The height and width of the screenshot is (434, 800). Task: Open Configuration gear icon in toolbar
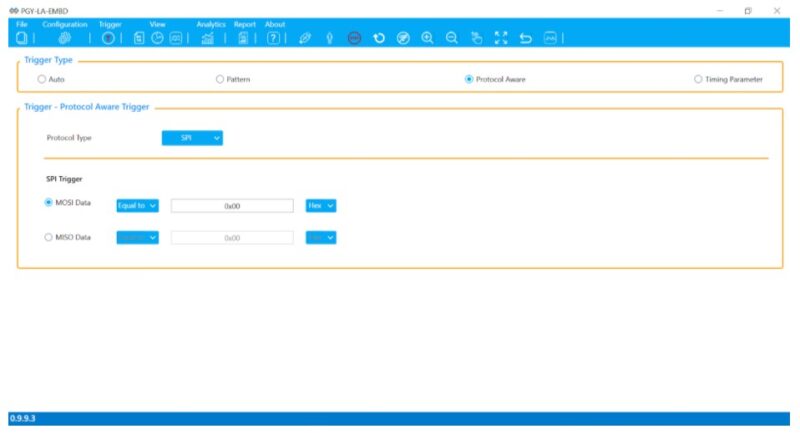[x=65, y=38]
